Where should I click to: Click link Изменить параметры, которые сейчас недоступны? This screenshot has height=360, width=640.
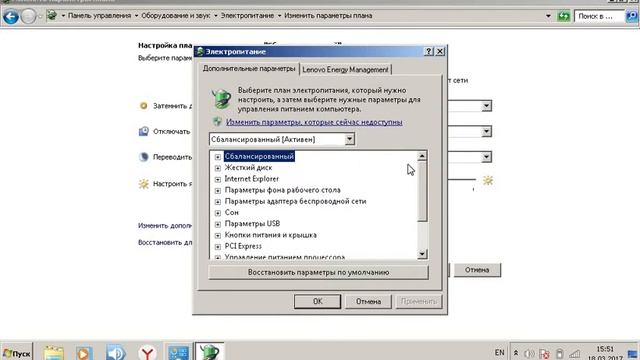314,122
